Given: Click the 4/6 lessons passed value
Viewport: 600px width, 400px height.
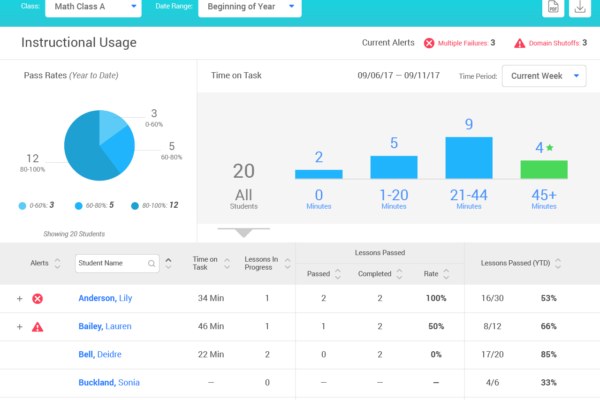Looking at the screenshot, I should coord(492,382).
